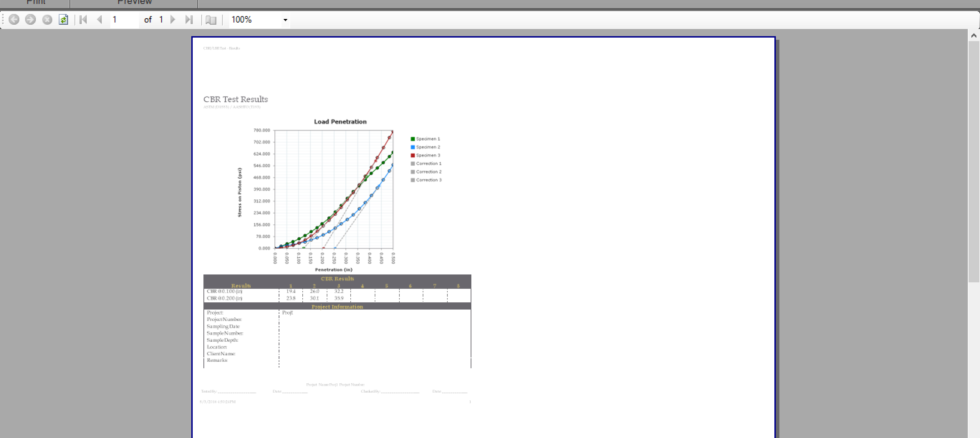Click the Load Penetration chart title
Image resolution: width=980 pixels, height=438 pixels.
point(340,122)
